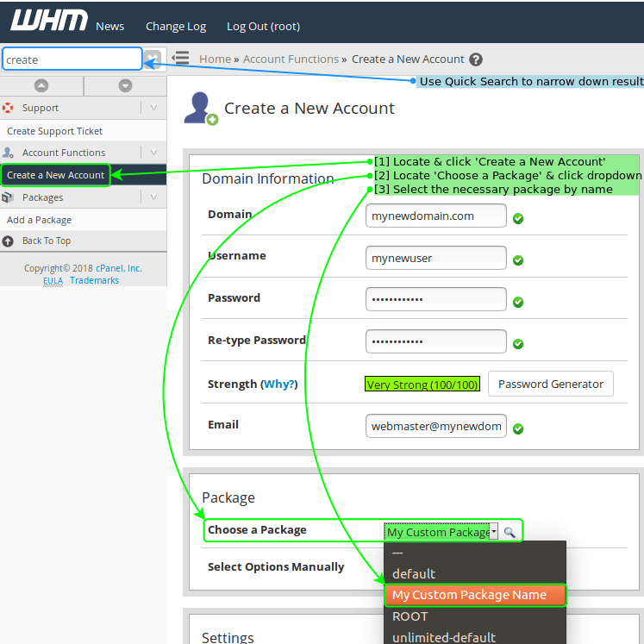This screenshot has height=644, width=644.
Task: Collapse the Support section chevron
Action: [153, 108]
